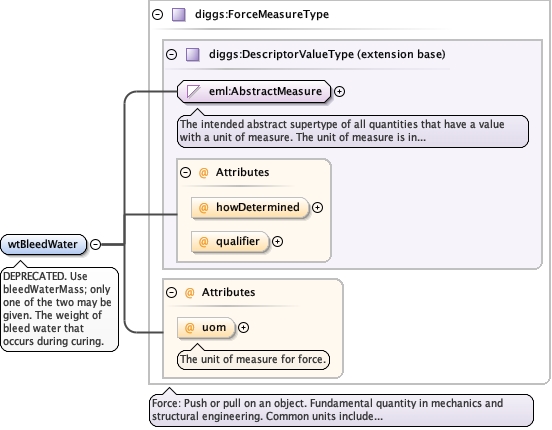Click the 'The intended abstract supertype' annotation
This screenshot has height=430, width=552.
pyautogui.click(x=353, y=131)
